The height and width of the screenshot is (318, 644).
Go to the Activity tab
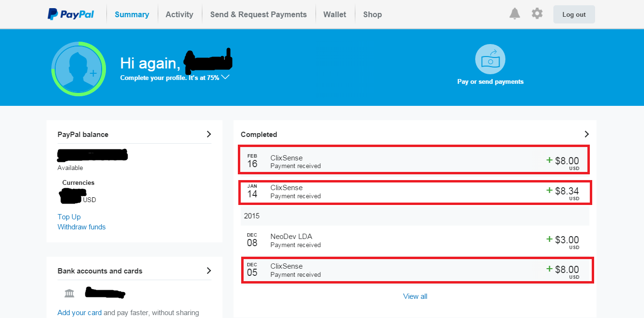pyautogui.click(x=179, y=14)
